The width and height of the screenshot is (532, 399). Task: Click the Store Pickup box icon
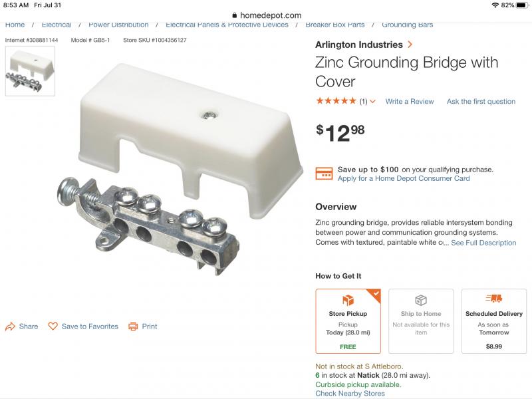[348, 301]
